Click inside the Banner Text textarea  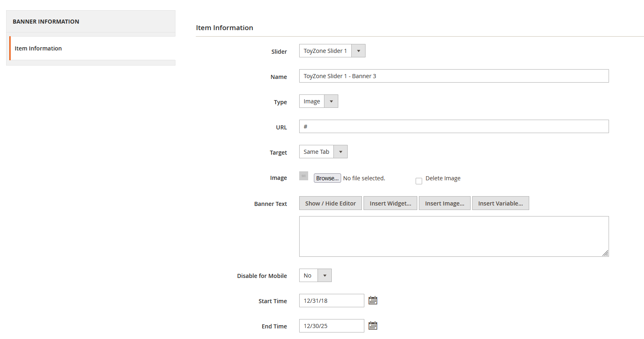pos(453,236)
